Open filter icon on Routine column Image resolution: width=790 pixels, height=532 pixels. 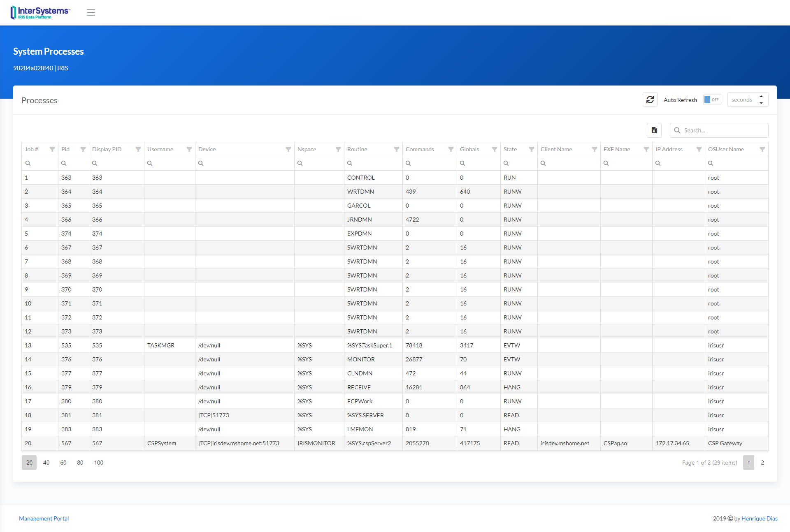397,149
